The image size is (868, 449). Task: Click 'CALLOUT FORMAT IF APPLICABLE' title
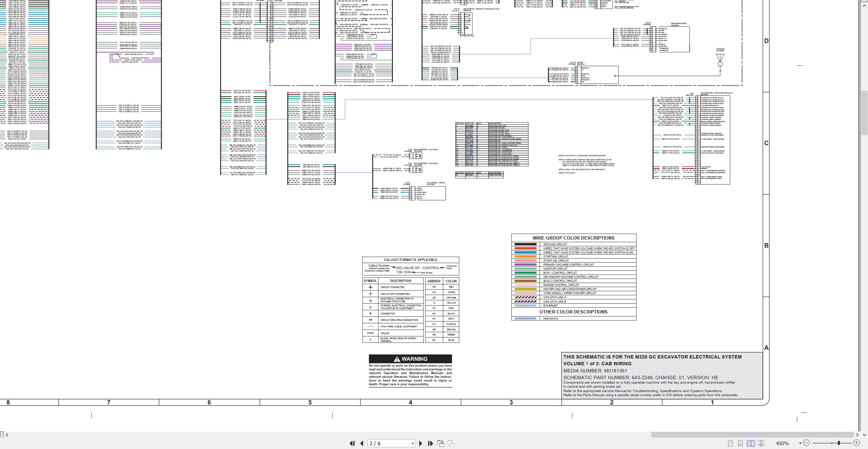tap(410, 260)
